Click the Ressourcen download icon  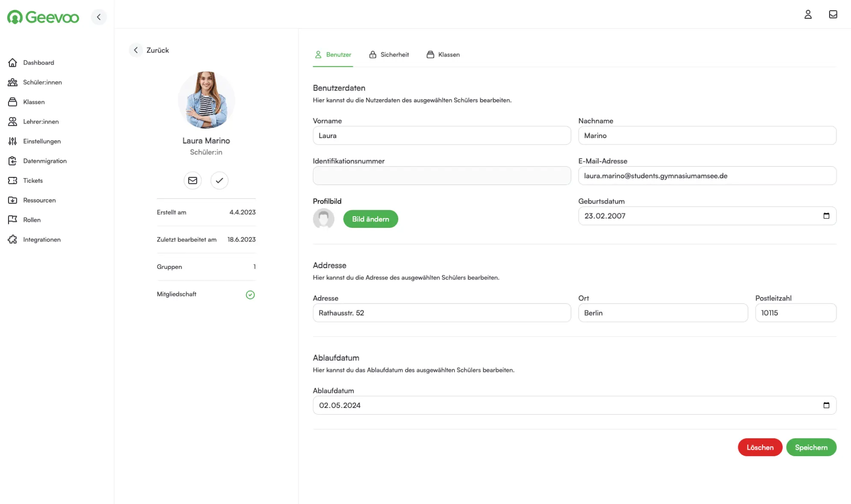(x=13, y=200)
